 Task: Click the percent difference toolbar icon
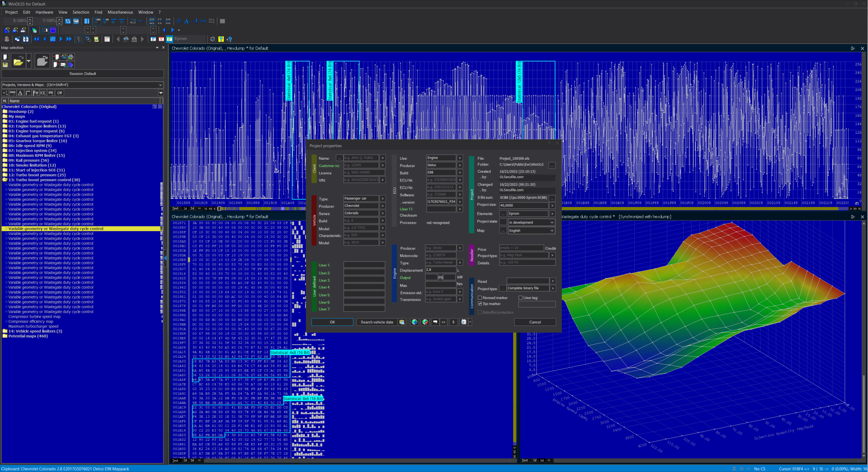(x=179, y=21)
